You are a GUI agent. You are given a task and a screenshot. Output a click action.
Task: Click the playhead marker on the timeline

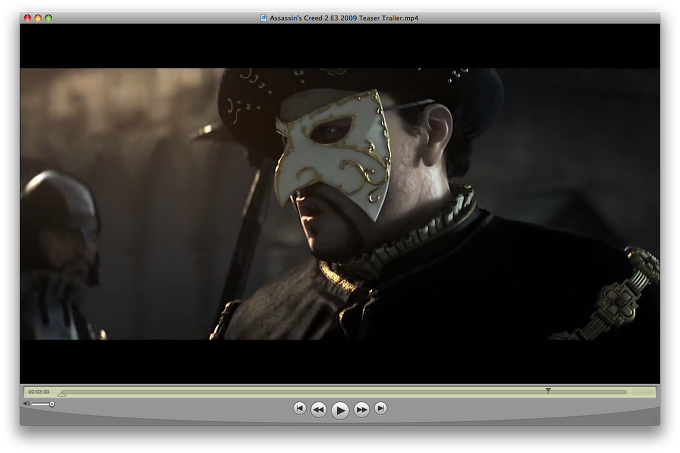548,391
